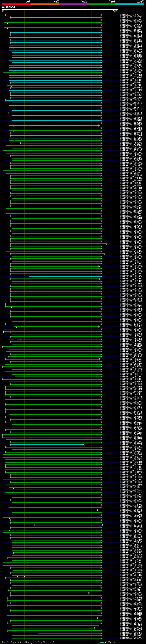Click the white query sequence bar ending at 519

click(x=60, y=9)
